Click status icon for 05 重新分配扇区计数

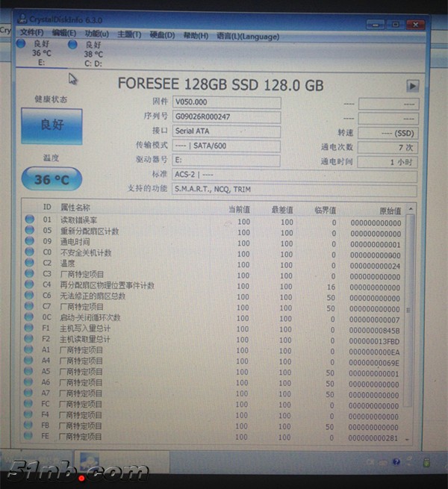30,230
